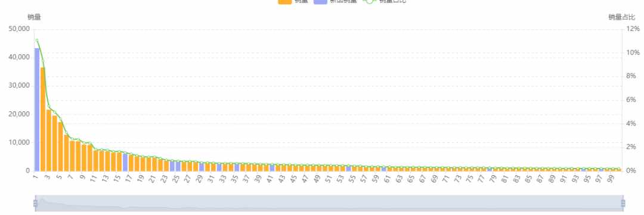This screenshot has width=644, height=215.
Task: Click the right handle of the zoom slider
Action: coord(623,203)
